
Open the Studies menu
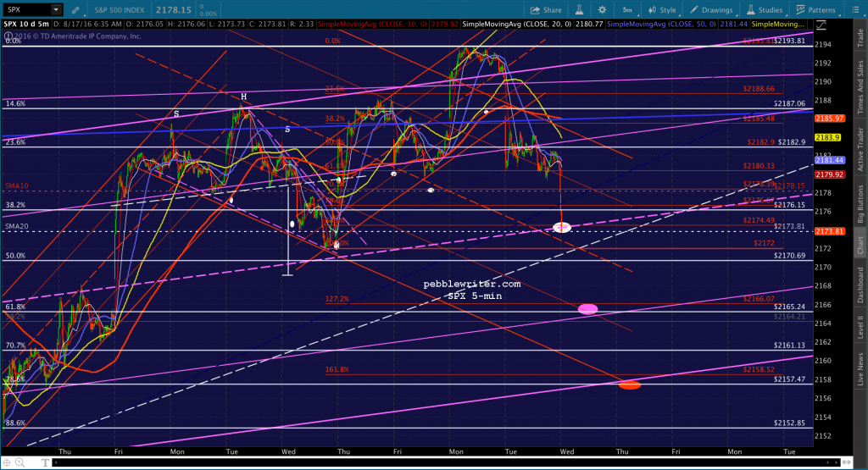click(x=765, y=10)
